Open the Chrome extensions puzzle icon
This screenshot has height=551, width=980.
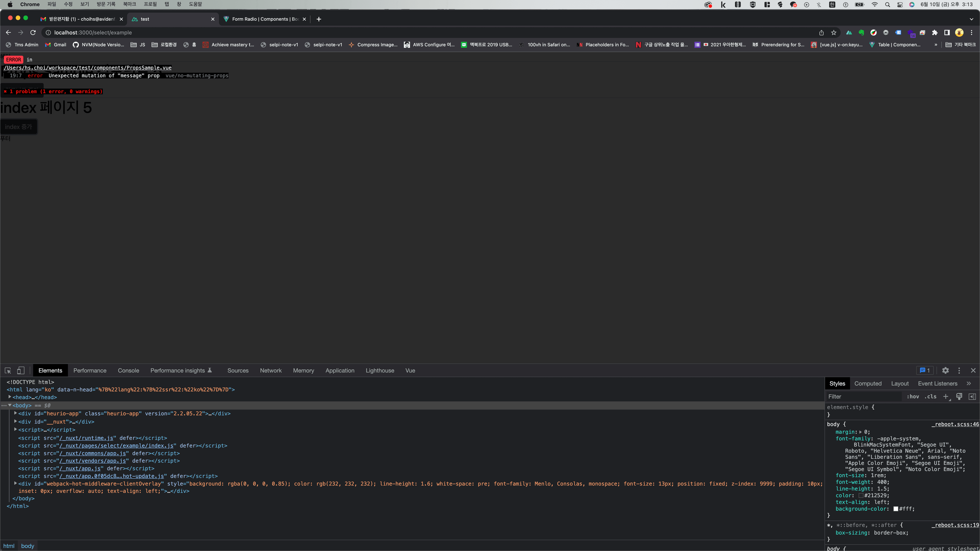point(935,33)
